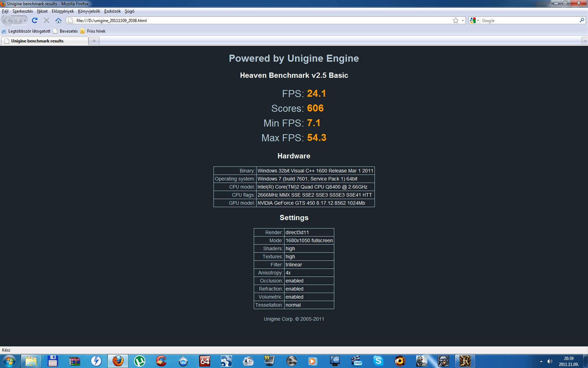Click the Mode value 1680x1050 fullscreen

coord(309,240)
